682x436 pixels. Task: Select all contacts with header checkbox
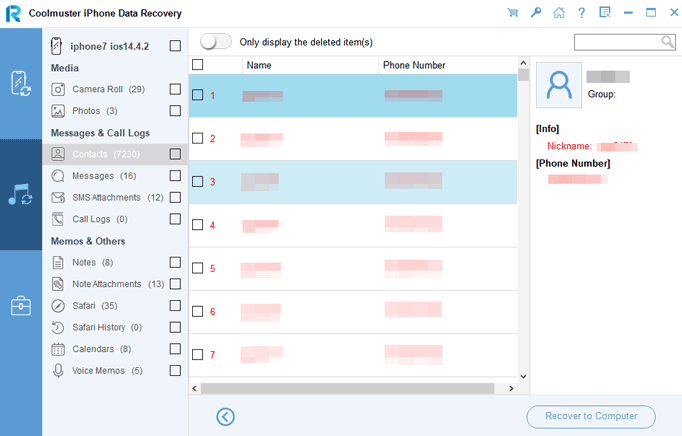(197, 64)
